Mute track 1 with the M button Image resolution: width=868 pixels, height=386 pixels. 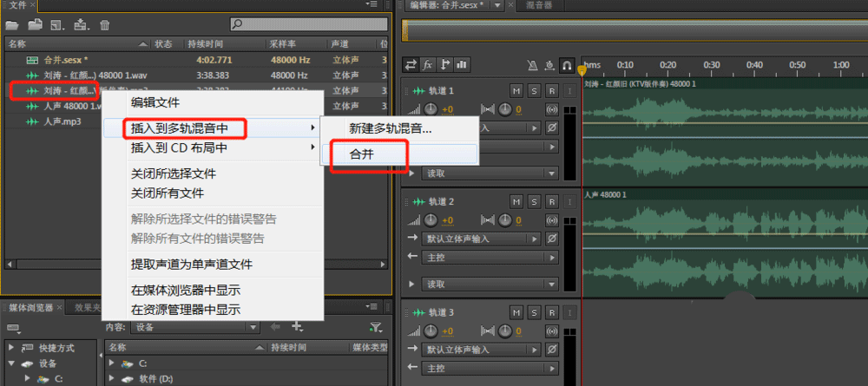[x=516, y=91]
